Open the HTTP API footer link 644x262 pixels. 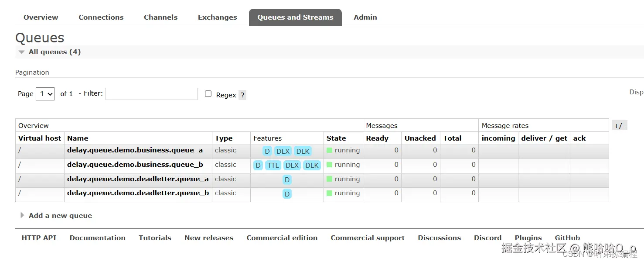coord(39,238)
